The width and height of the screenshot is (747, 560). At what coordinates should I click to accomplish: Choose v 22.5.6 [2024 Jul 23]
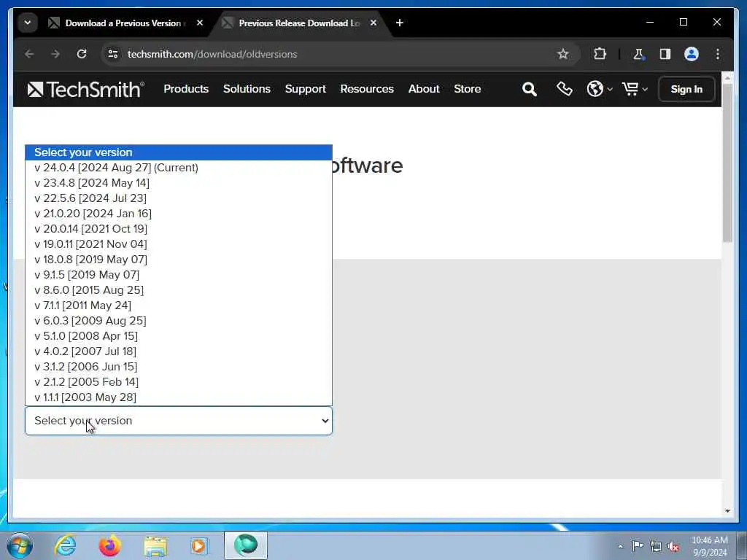tap(179, 198)
